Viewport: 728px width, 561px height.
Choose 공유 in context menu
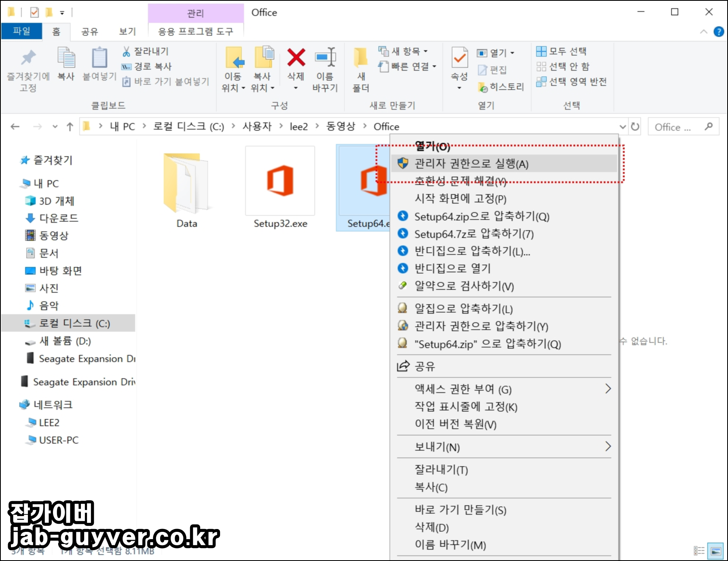pyautogui.click(x=504, y=366)
